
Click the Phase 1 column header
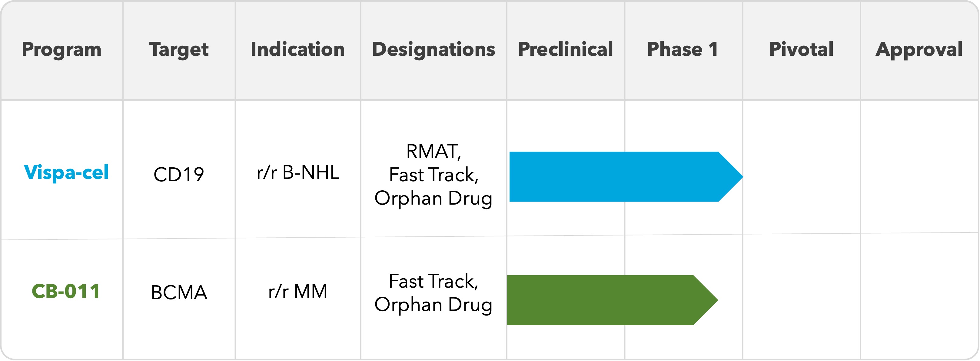[683, 49]
